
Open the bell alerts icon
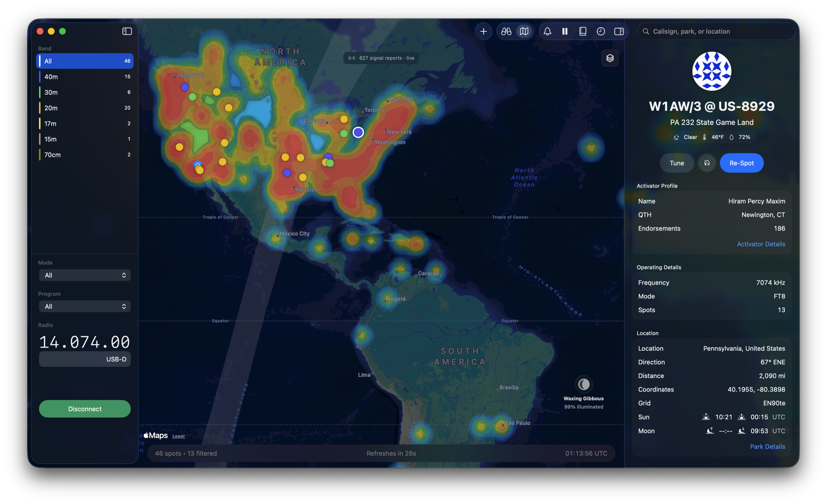[x=548, y=31]
